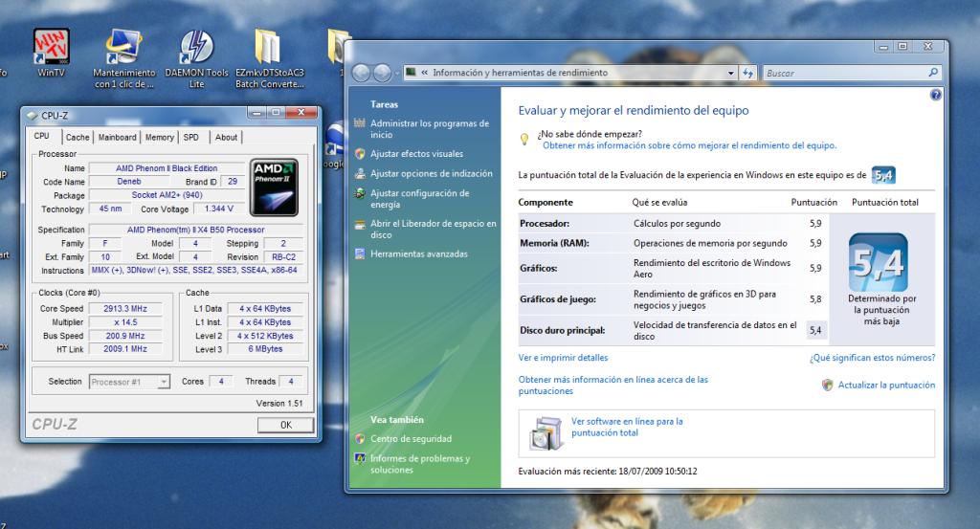Image resolution: width=980 pixels, height=529 pixels.
Task: Click Actualizar la puntuación link
Action: [886, 385]
